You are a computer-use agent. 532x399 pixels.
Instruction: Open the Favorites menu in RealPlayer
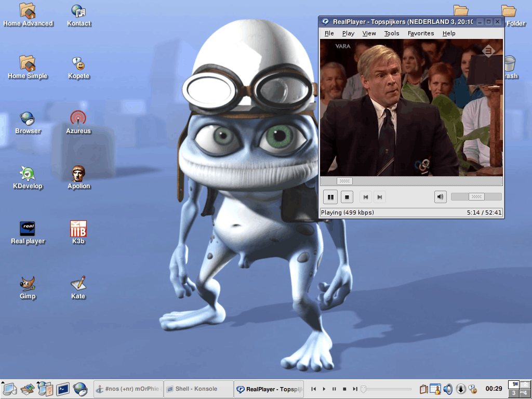pos(421,33)
